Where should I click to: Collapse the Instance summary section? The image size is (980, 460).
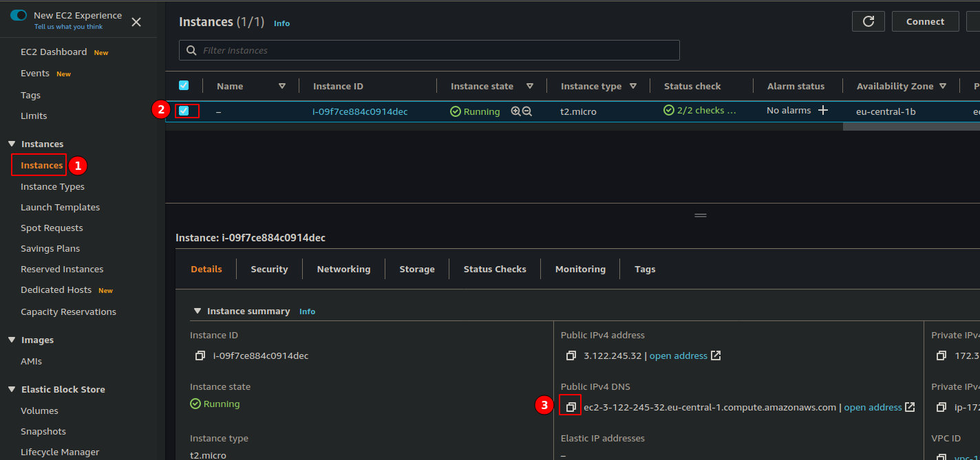[198, 311]
